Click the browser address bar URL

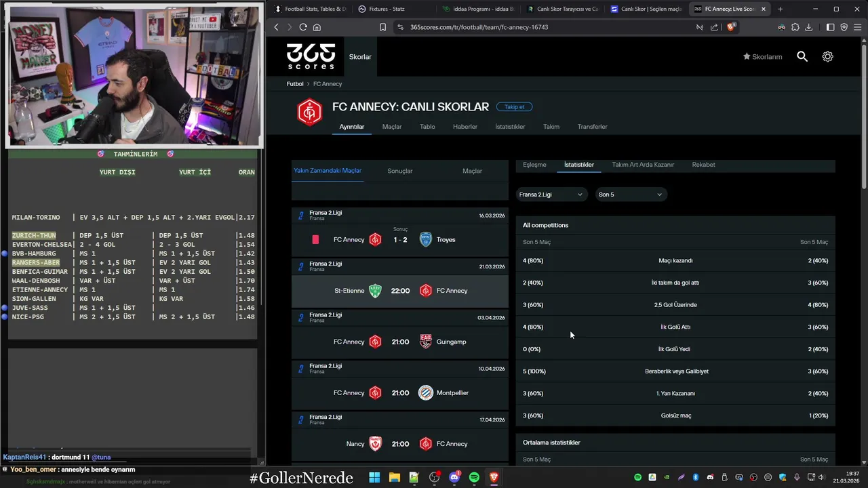479,27
